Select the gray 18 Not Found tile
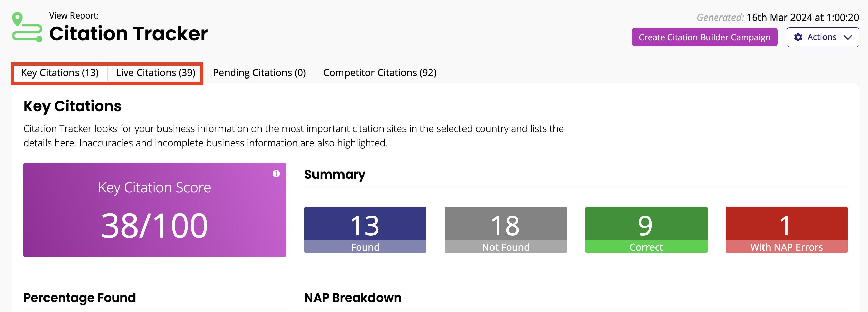The image size is (868, 312). tap(505, 229)
